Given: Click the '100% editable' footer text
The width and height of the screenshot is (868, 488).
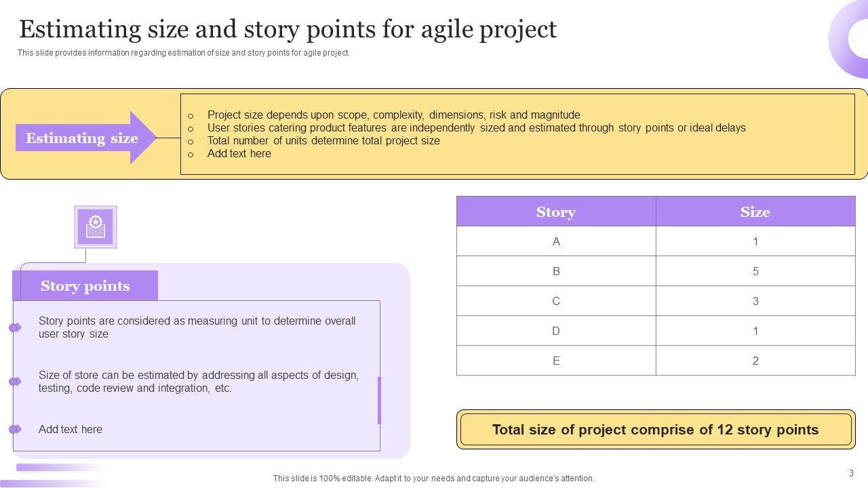Looking at the screenshot, I should 433,479.
